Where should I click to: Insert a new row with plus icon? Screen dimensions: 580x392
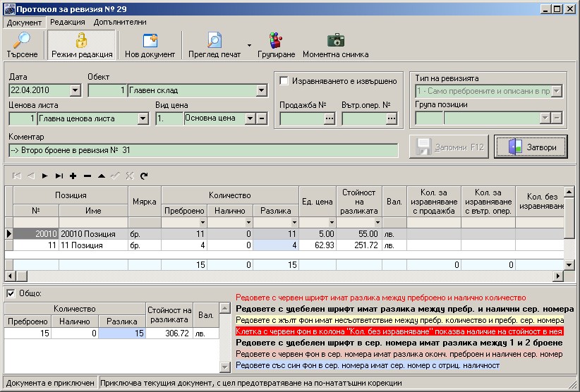[x=73, y=176]
